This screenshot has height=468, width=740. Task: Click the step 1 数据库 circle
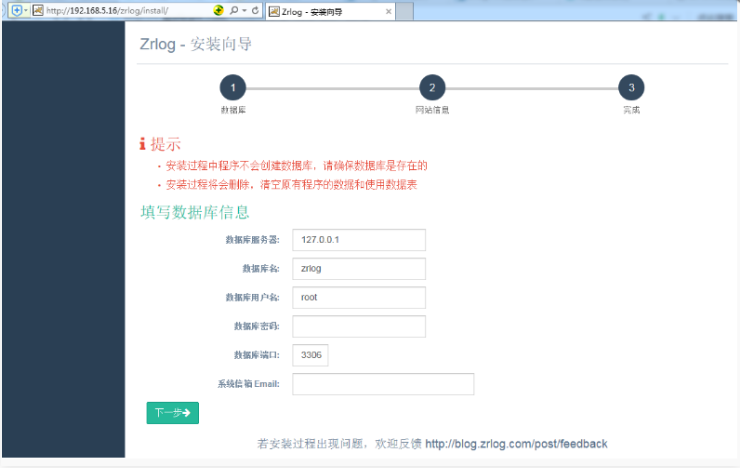[x=232, y=88]
